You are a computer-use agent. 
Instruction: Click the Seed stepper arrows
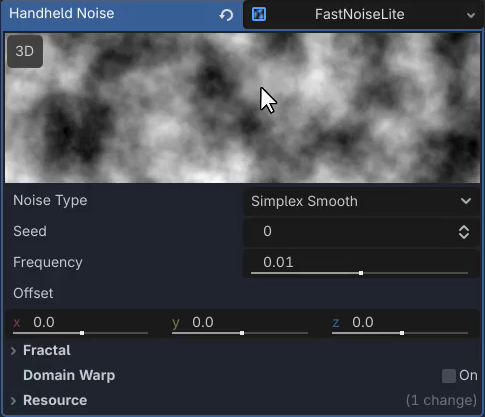click(x=464, y=232)
